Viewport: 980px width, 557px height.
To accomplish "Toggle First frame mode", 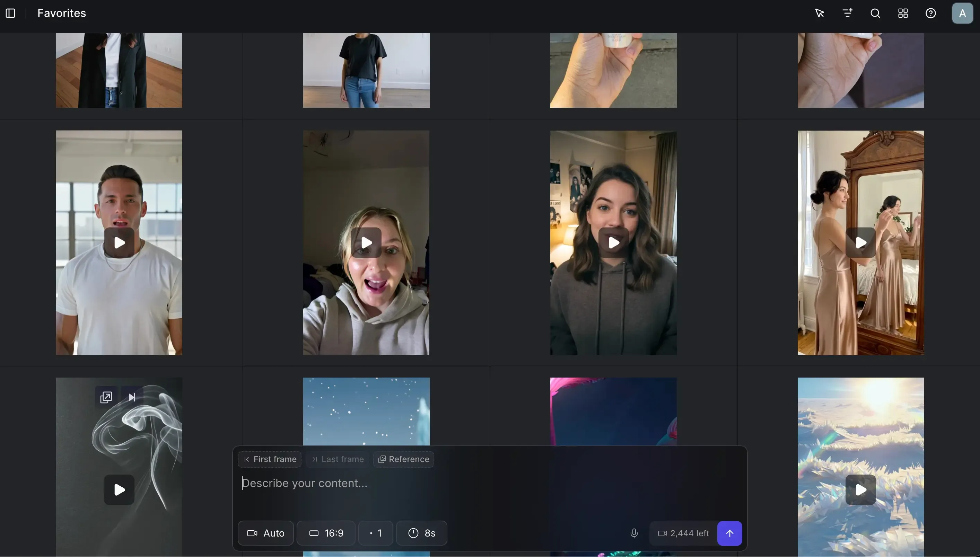I will [269, 459].
